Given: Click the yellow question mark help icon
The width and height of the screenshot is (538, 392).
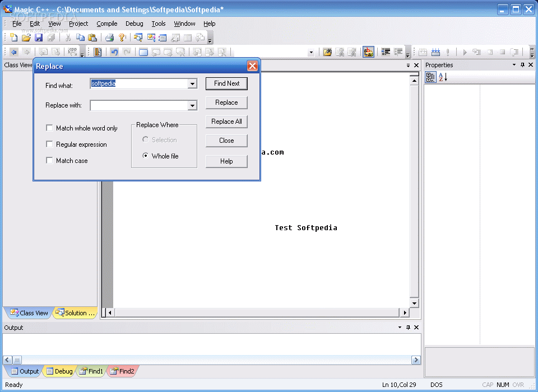Looking at the screenshot, I should [122, 38].
